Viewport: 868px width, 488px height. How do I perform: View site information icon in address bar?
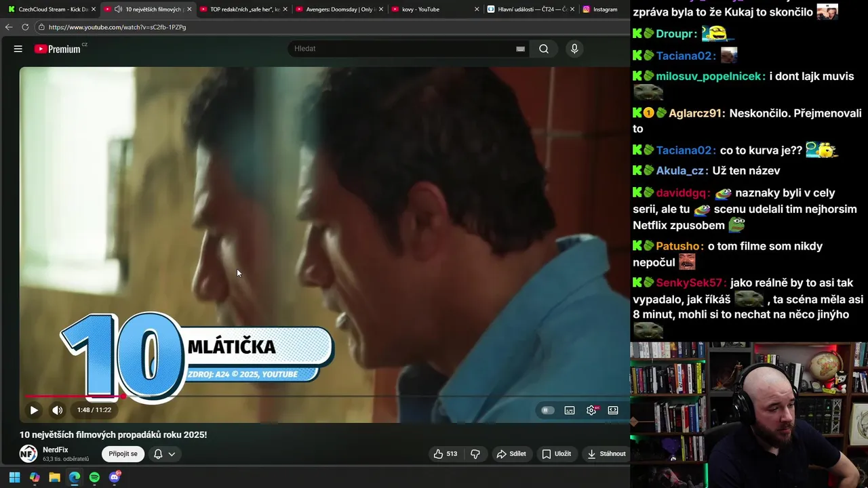click(x=41, y=27)
